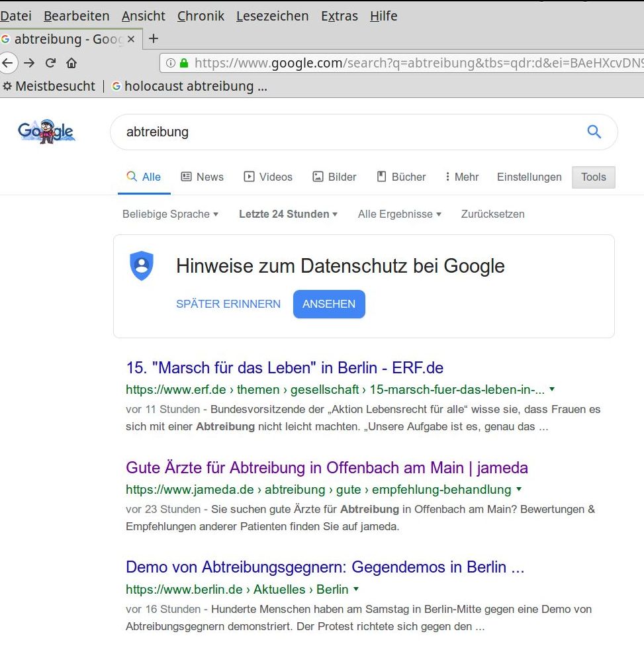Expand the jameda.de result dropdown arrow
This screenshot has height=648, width=644.
coord(519,489)
